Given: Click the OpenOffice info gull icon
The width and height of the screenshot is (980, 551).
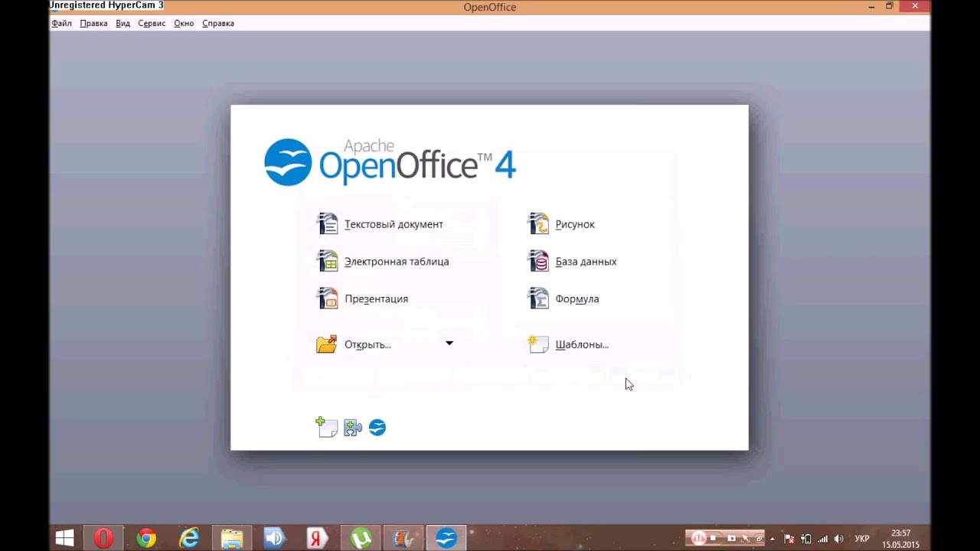Looking at the screenshot, I should point(377,428).
